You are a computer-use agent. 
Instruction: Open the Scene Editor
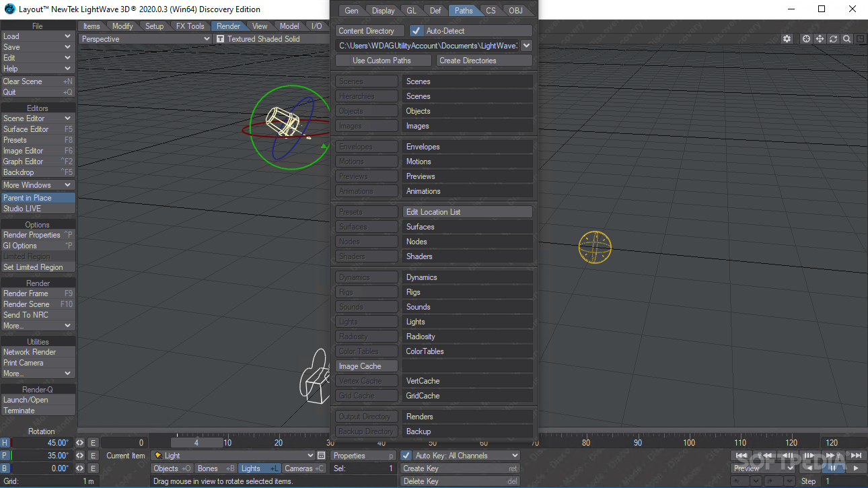pos(38,118)
